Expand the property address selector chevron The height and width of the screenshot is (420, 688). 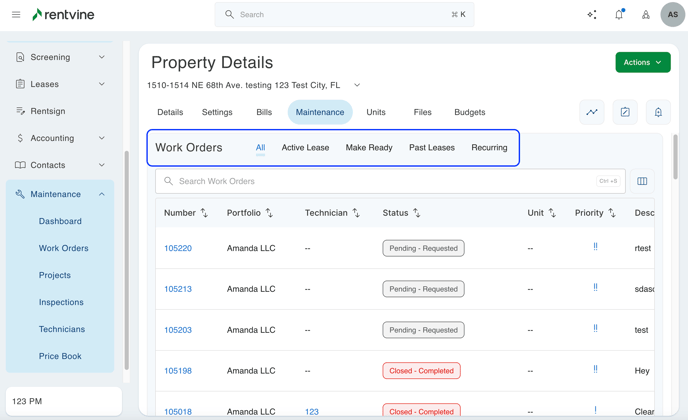357,86
